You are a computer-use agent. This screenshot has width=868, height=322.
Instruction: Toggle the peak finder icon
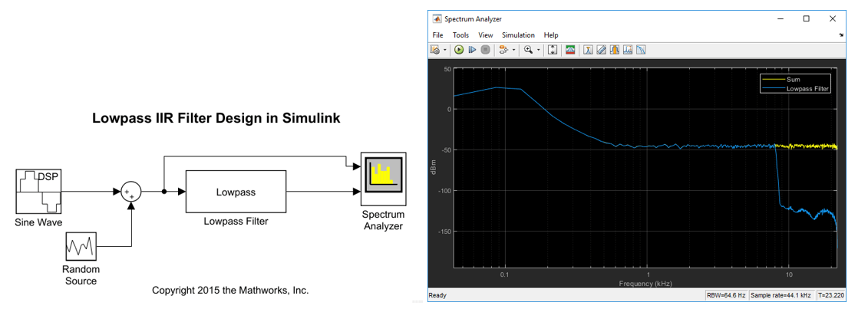[x=628, y=50]
